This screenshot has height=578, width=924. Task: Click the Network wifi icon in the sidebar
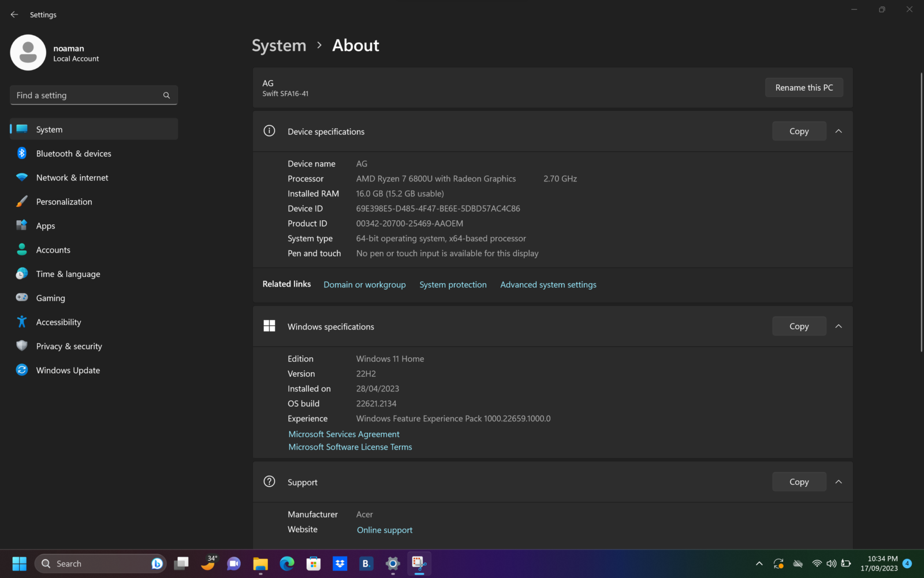point(22,177)
